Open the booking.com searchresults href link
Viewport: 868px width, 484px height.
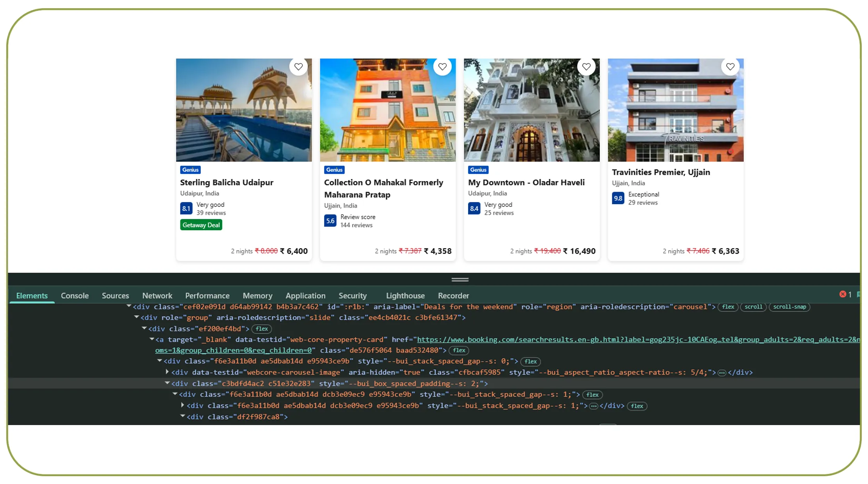point(638,340)
